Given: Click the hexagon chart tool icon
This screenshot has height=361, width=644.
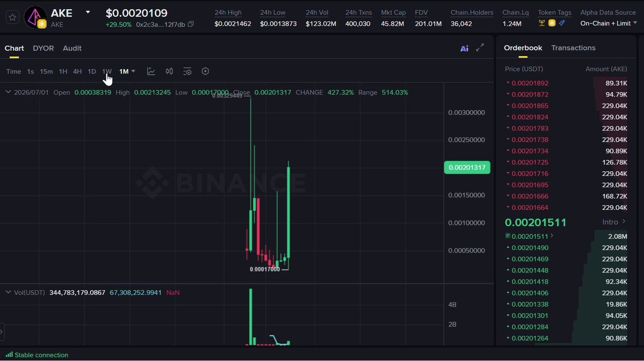Looking at the screenshot, I should pos(205,71).
